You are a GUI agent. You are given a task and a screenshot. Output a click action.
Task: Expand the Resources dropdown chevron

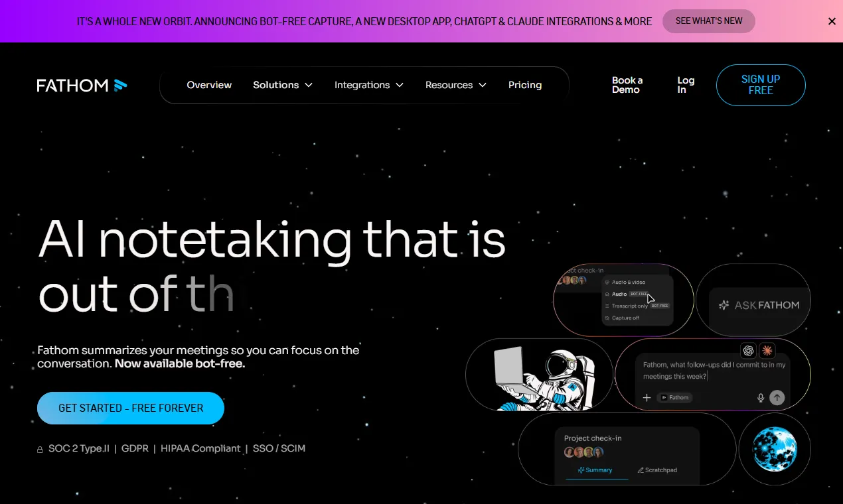click(483, 85)
